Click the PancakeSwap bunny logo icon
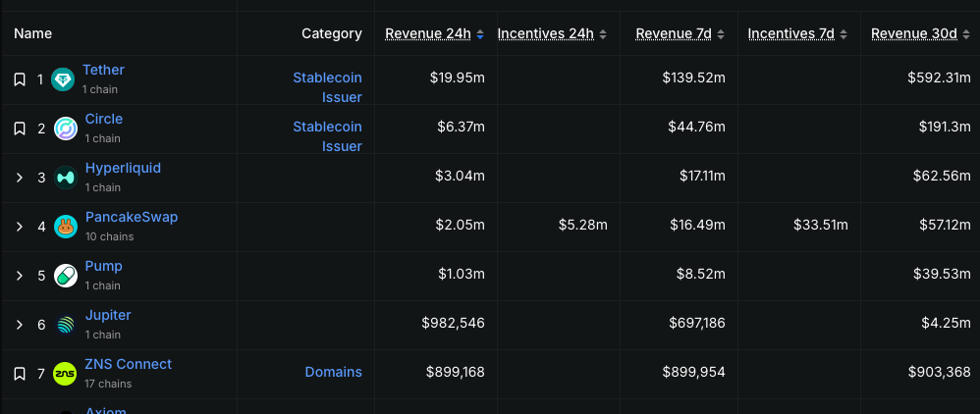The width and height of the screenshot is (980, 414). pos(65,227)
